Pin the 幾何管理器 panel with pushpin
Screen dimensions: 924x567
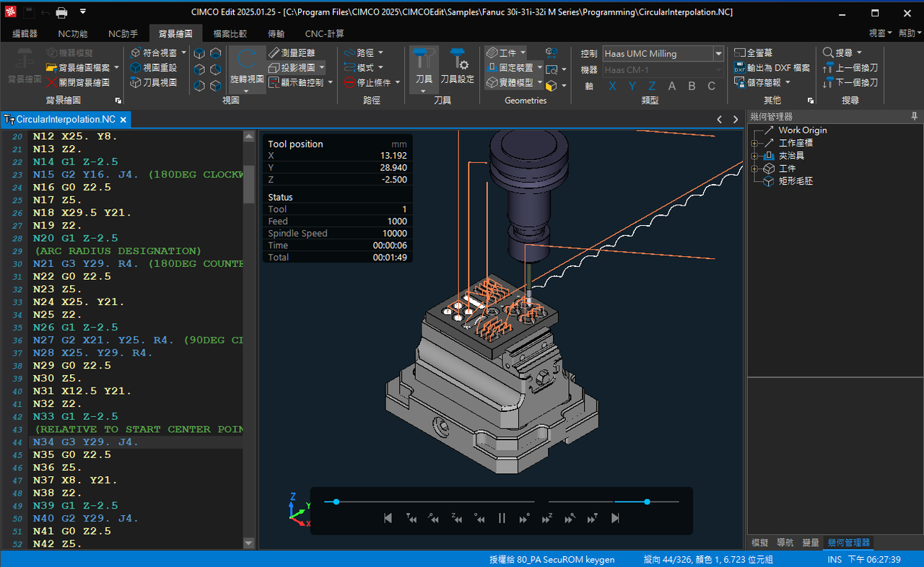coord(915,116)
